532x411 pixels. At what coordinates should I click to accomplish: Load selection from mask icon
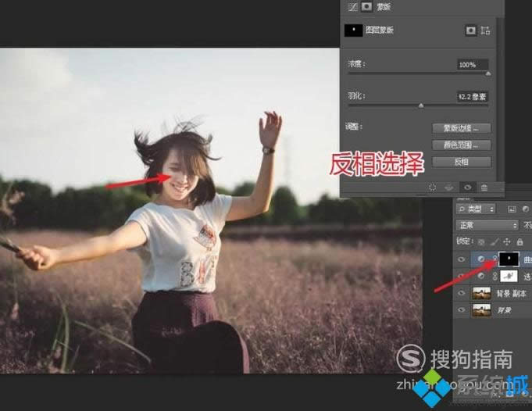tap(432, 188)
